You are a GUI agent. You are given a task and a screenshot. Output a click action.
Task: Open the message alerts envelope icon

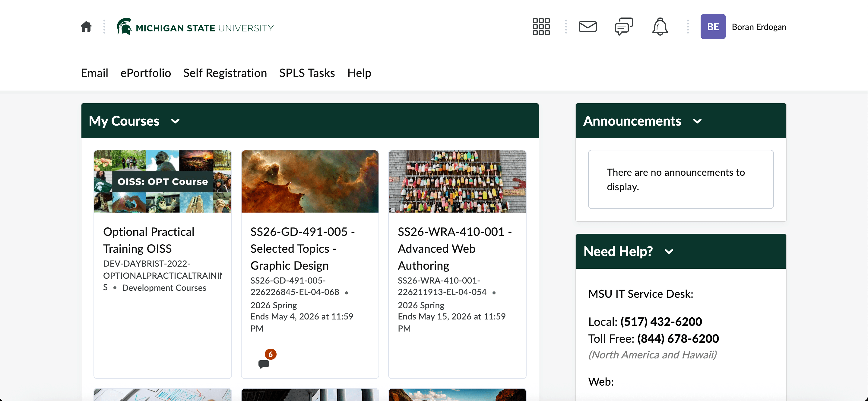tap(587, 27)
